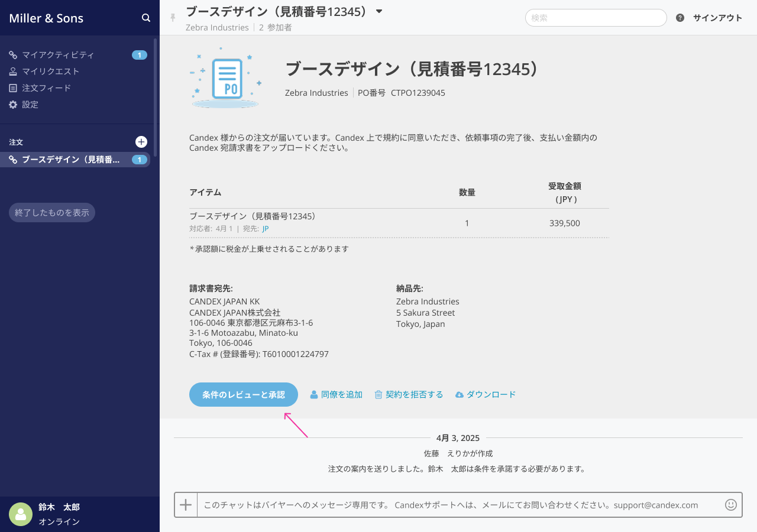Screen dimensions: 757x532
Task: Expand the order title dropdown arrow
Action: pyautogui.click(x=380, y=11)
